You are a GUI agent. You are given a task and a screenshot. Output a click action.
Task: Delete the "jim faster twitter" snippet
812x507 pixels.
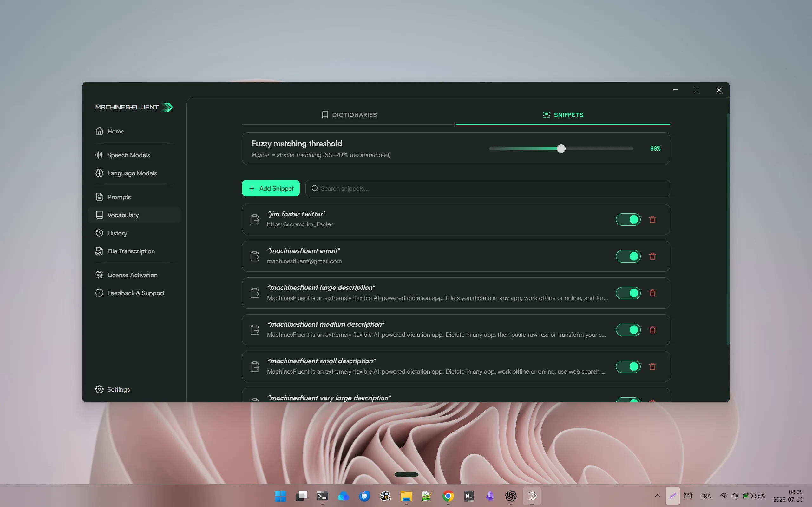point(652,220)
